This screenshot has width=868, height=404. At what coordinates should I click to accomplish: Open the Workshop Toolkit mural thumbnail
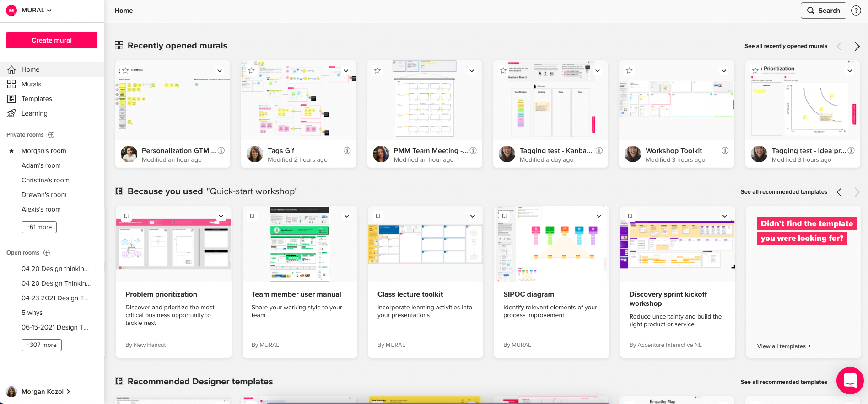click(677, 100)
